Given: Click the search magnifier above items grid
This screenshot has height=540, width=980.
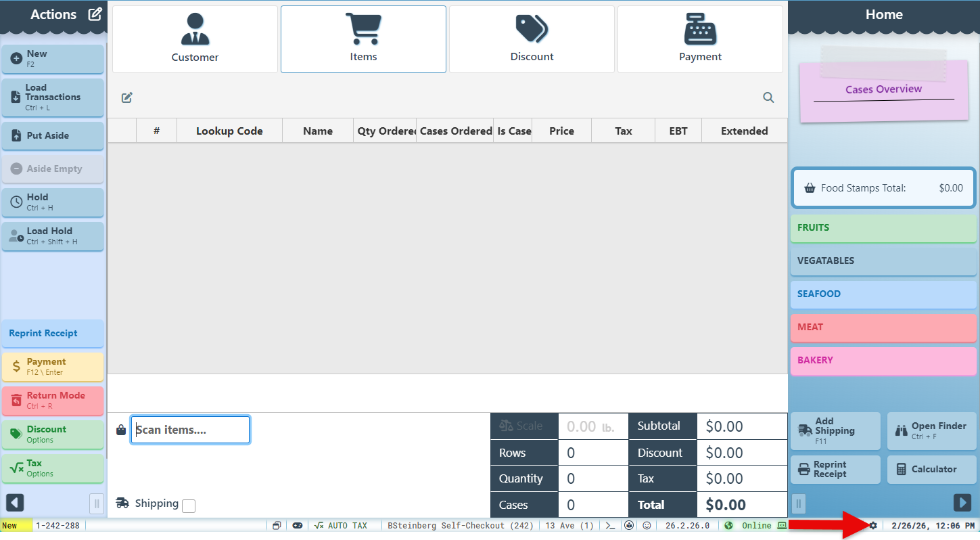Looking at the screenshot, I should (768, 97).
